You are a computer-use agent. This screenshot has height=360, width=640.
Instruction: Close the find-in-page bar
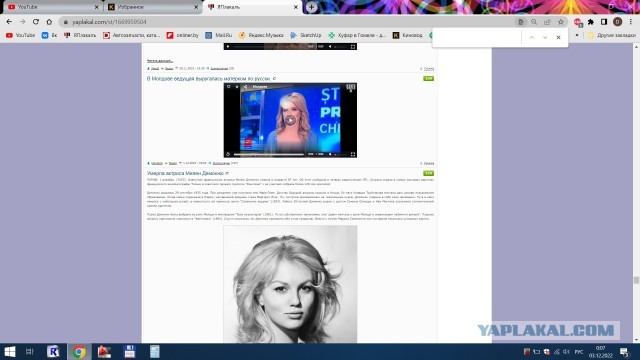tap(558, 37)
